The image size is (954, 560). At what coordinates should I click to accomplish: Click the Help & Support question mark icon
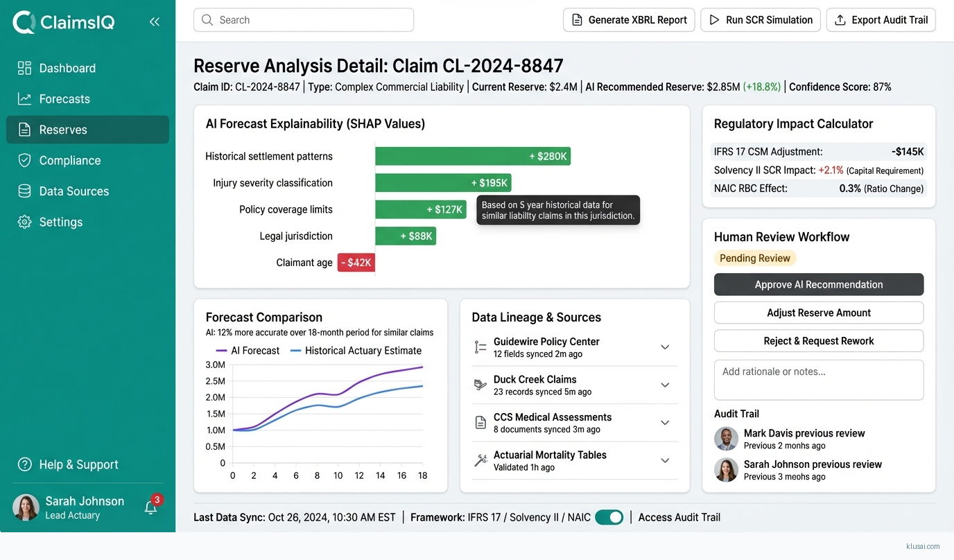coord(25,464)
